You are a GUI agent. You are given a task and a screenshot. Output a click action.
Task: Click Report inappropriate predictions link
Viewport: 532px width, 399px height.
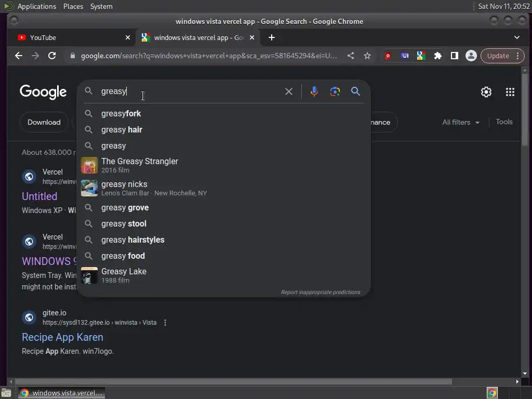click(320, 292)
